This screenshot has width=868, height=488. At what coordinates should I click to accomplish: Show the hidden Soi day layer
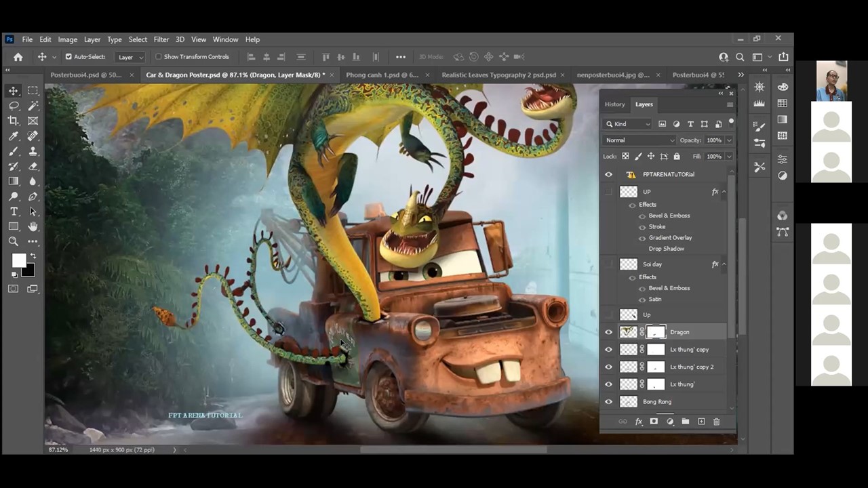pyautogui.click(x=608, y=264)
